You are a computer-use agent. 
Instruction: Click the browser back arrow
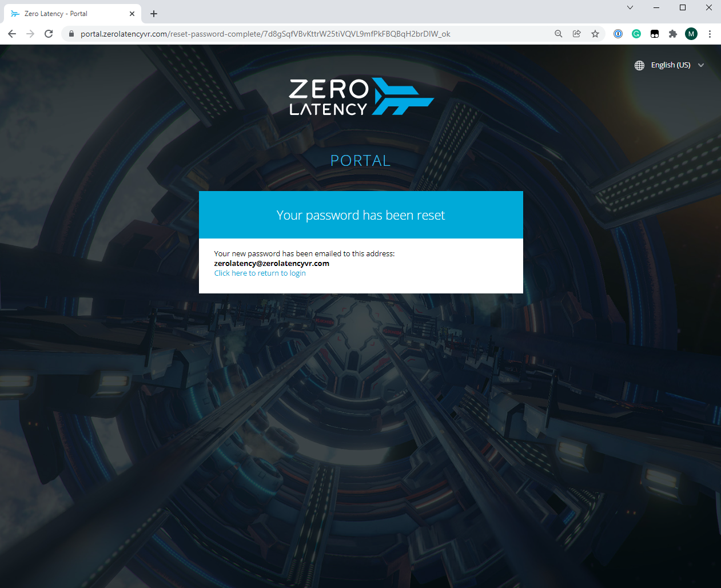[x=12, y=34]
